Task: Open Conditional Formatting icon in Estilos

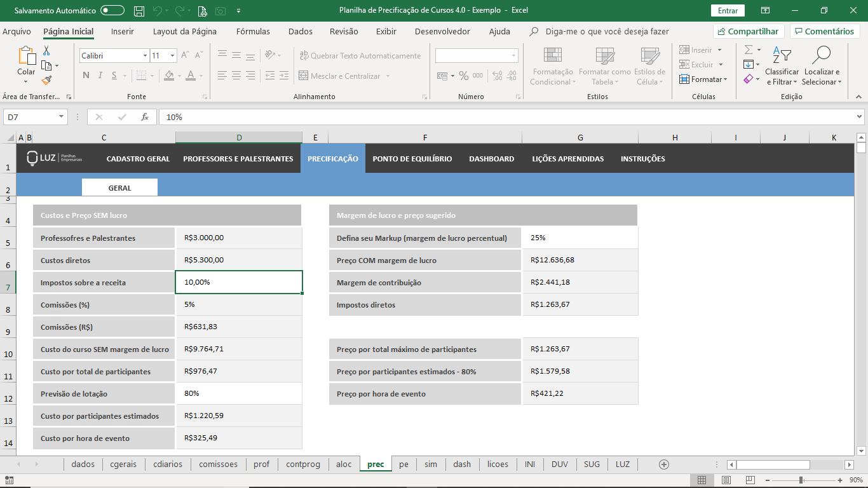Action: tap(552, 57)
